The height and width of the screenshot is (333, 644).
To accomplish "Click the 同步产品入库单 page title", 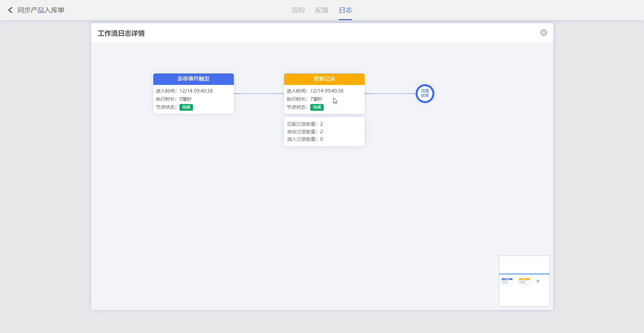I will click(x=41, y=10).
